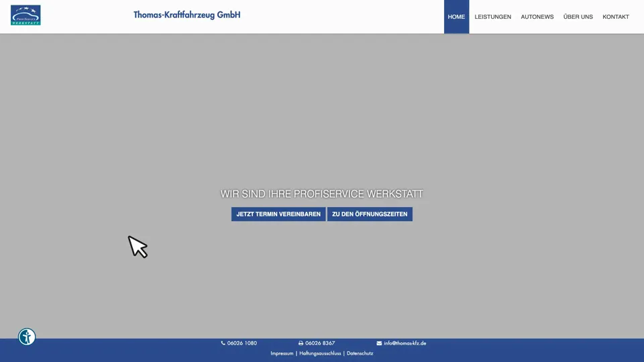
Task: Click the Wir sind Ihre Profiservice Werkstatt heading
Action: [x=321, y=194]
